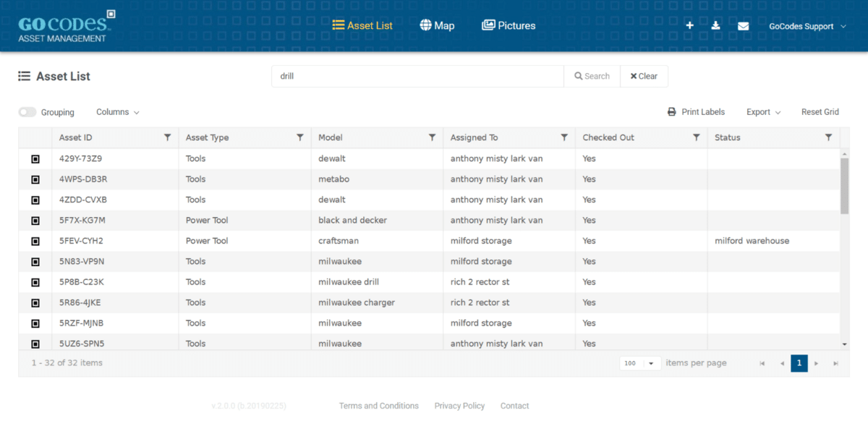Open the envelope messages icon
The image size is (868, 421).
coord(743,26)
